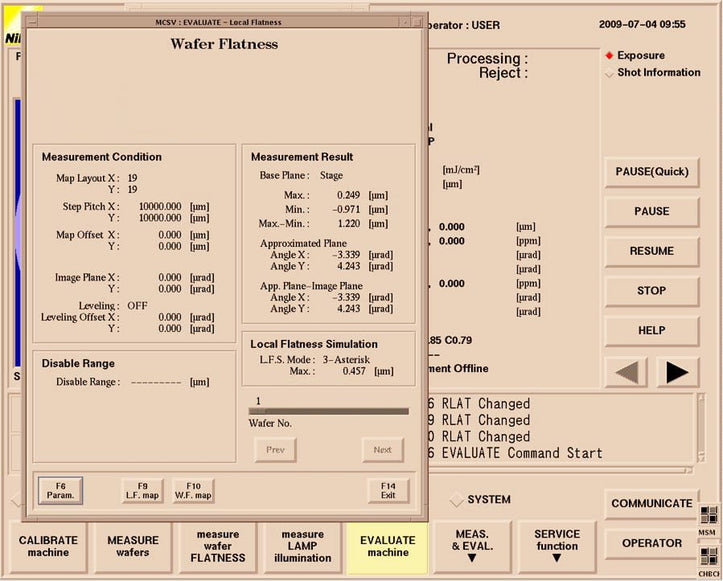Open the window menu of Local Flatness dialog
723x581 pixels.
point(31,22)
